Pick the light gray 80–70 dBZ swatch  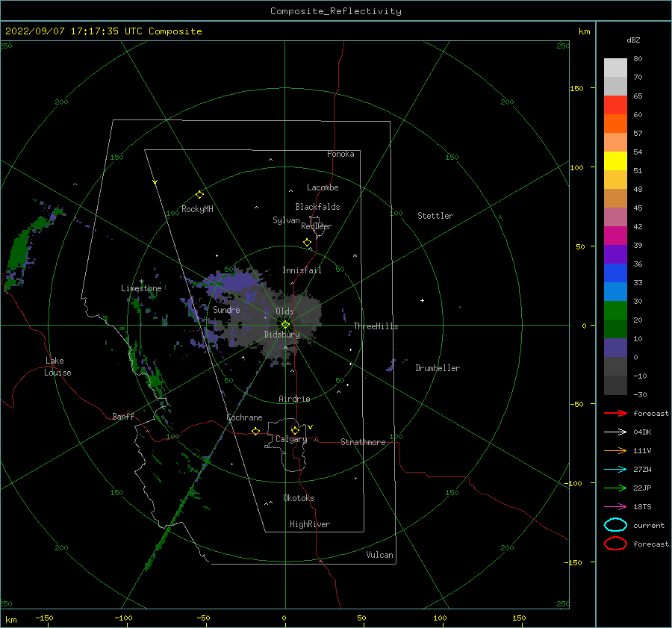615,68
